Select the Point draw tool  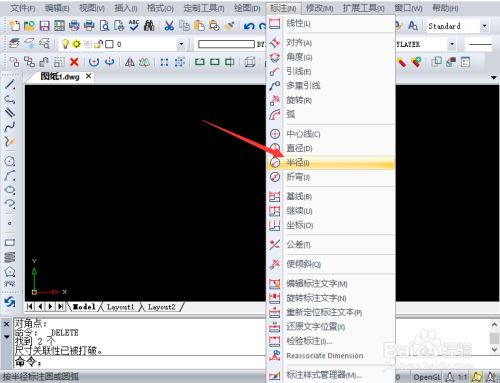[x=10, y=223]
